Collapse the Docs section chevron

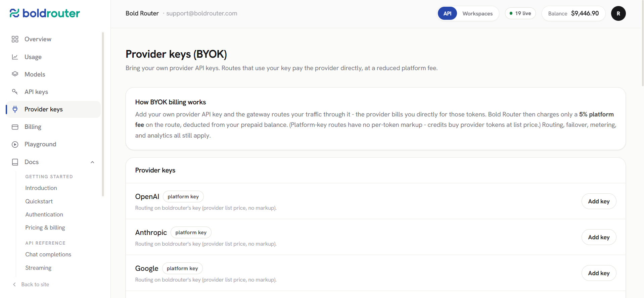coord(92,162)
